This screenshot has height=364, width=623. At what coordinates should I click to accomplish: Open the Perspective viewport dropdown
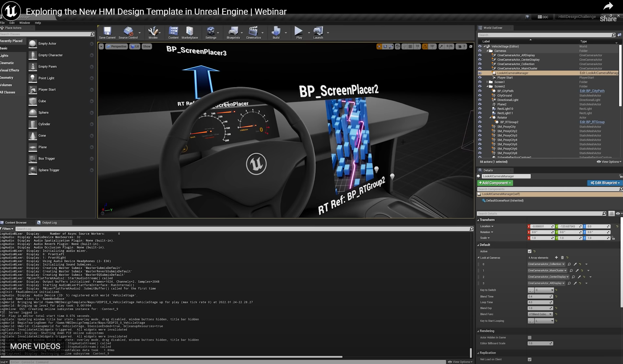tap(116, 47)
